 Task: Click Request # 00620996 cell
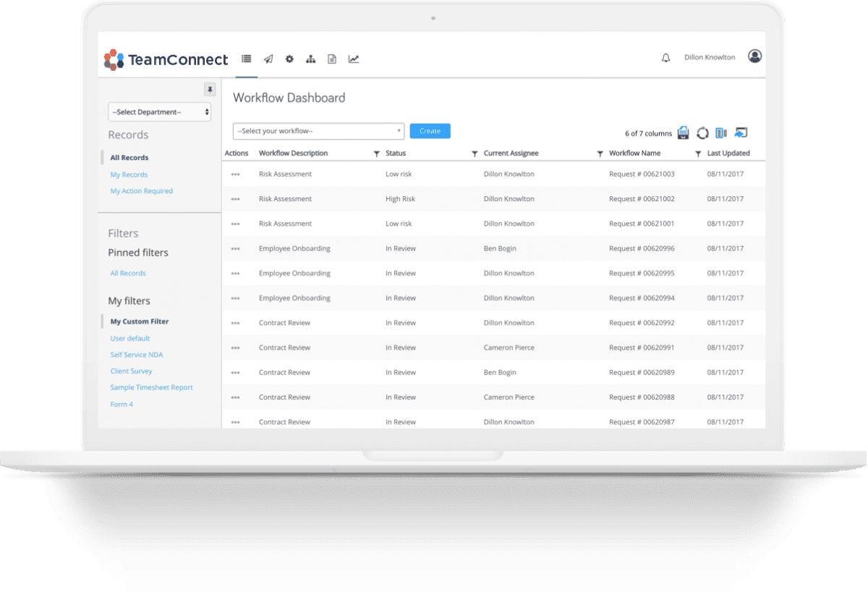tap(642, 249)
